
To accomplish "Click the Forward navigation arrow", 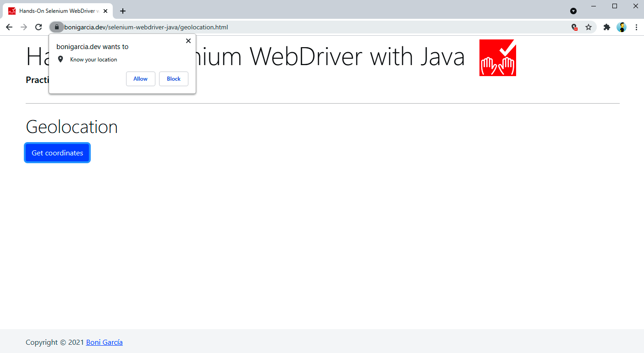I will click(x=24, y=27).
